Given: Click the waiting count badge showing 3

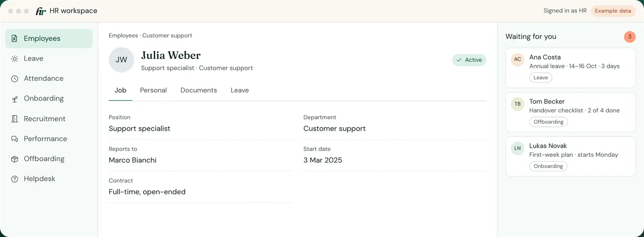Looking at the screenshot, I should [630, 37].
